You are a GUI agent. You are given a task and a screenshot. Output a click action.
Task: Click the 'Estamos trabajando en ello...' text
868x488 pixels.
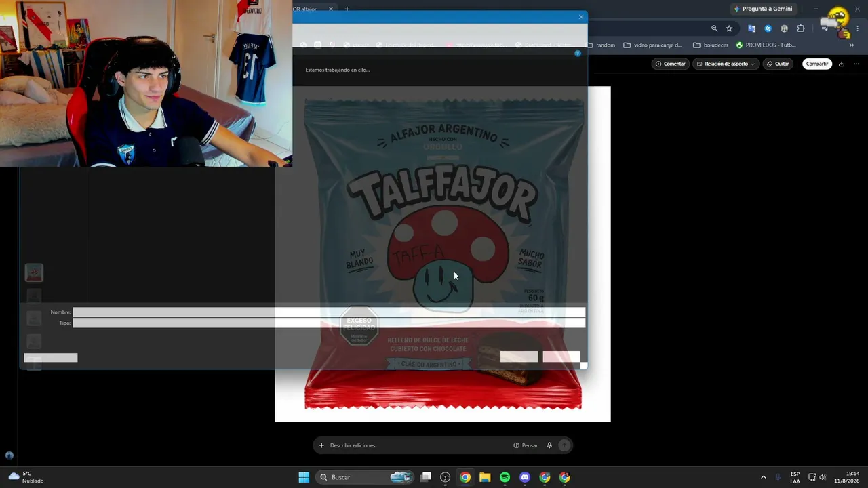337,70
